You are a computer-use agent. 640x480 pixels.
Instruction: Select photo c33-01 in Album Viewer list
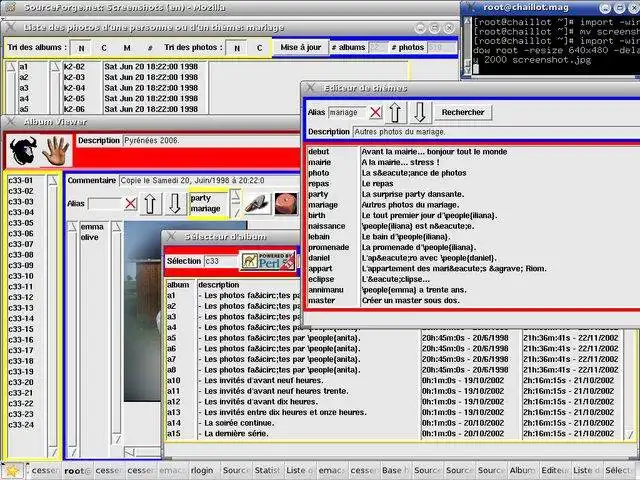click(x=21, y=180)
